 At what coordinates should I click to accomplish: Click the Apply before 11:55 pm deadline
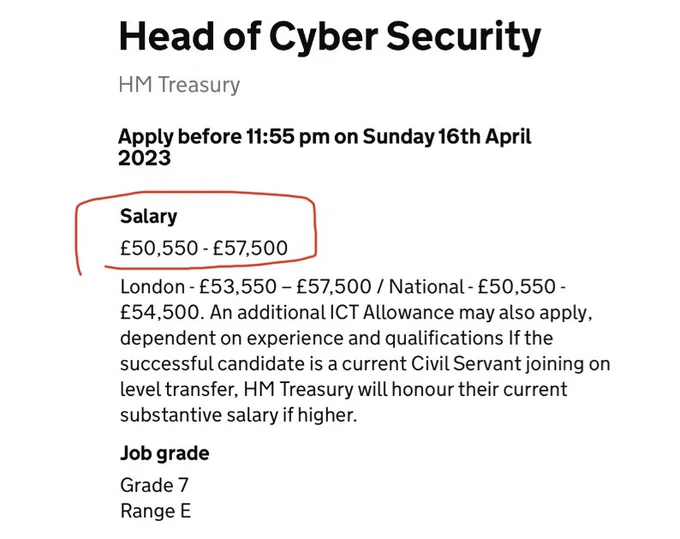[x=324, y=137]
